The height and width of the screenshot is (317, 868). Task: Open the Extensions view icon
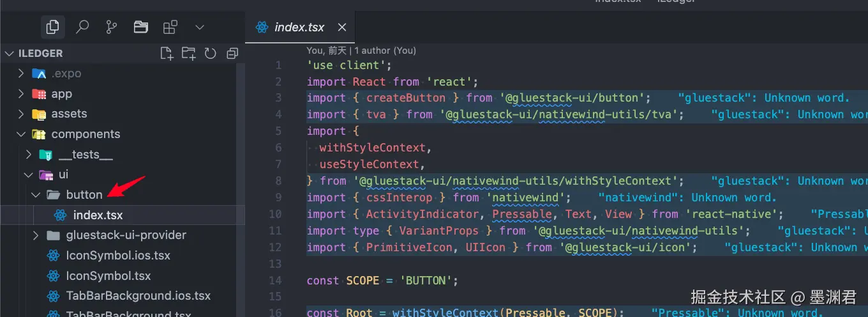(x=170, y=27)
